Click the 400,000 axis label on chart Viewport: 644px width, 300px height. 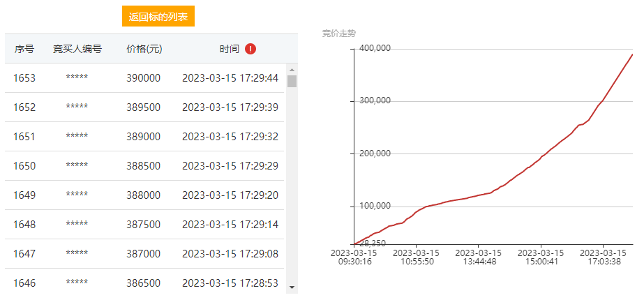375,49
